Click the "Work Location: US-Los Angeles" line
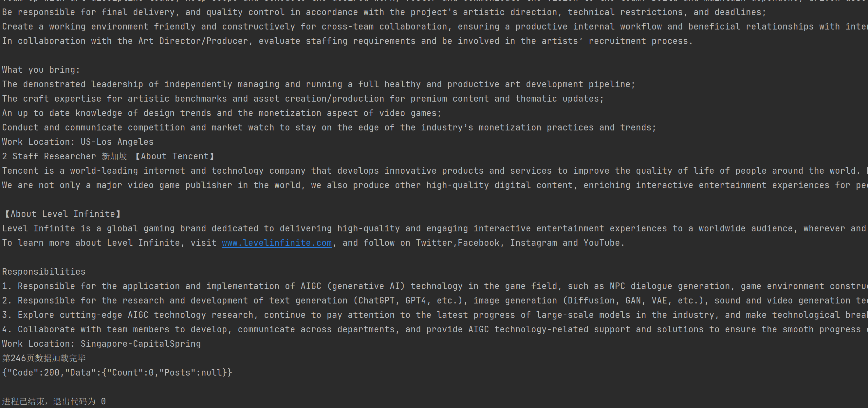 click(x=78, y=142)
